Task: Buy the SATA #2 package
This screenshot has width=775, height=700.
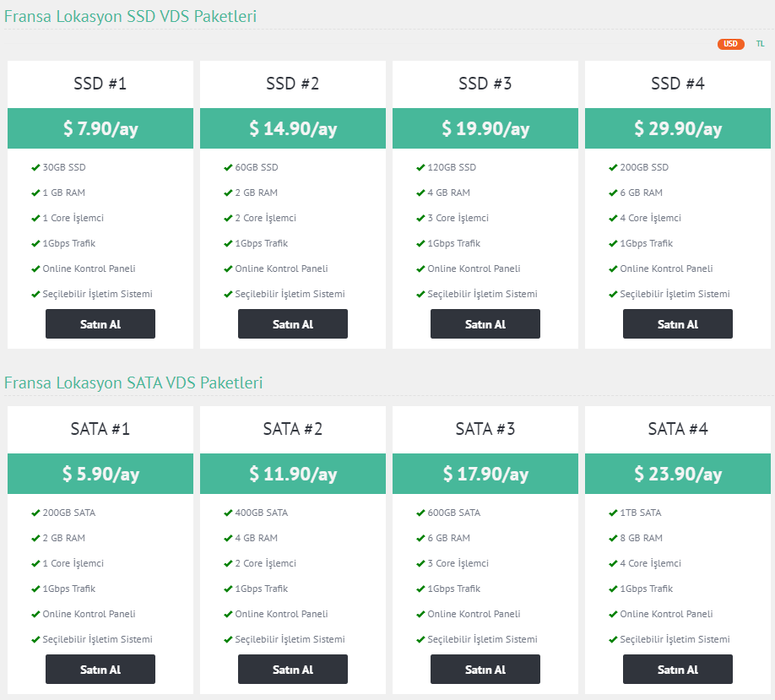Action: click(293, 670)
